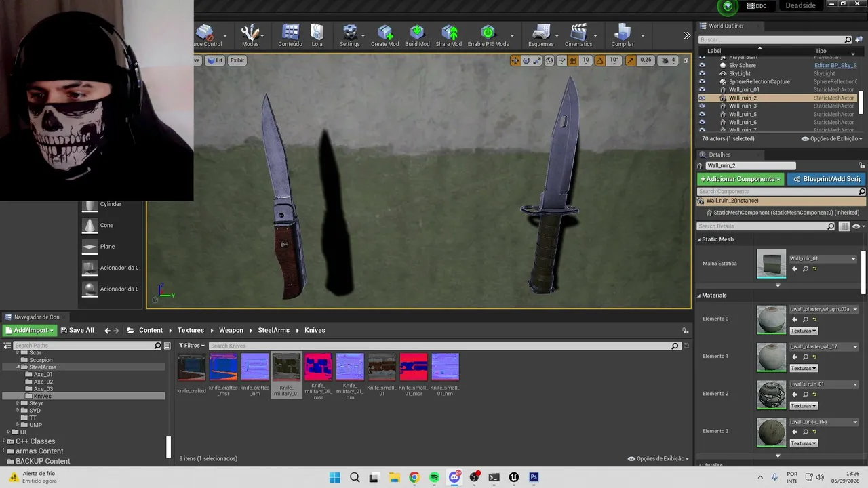This screenshot has height=488, width=868.
Task: Click the Adicionar Componente button
Action: (x=741, y=179)
